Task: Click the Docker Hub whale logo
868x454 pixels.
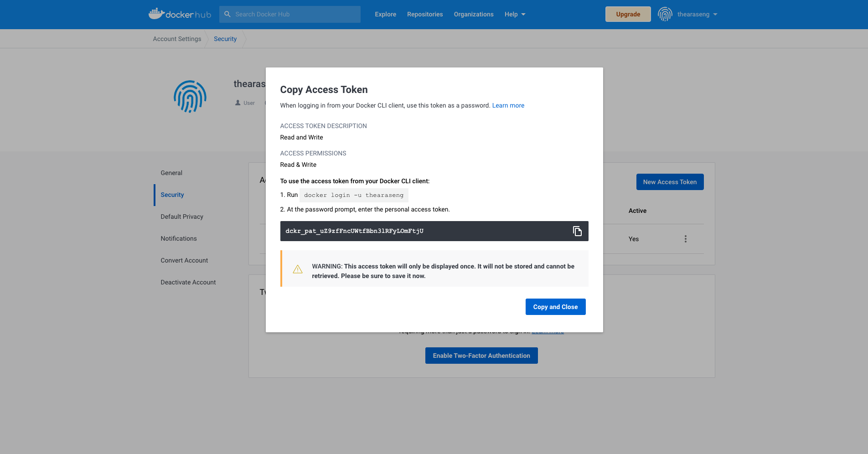Action: (x=180, y=14)
